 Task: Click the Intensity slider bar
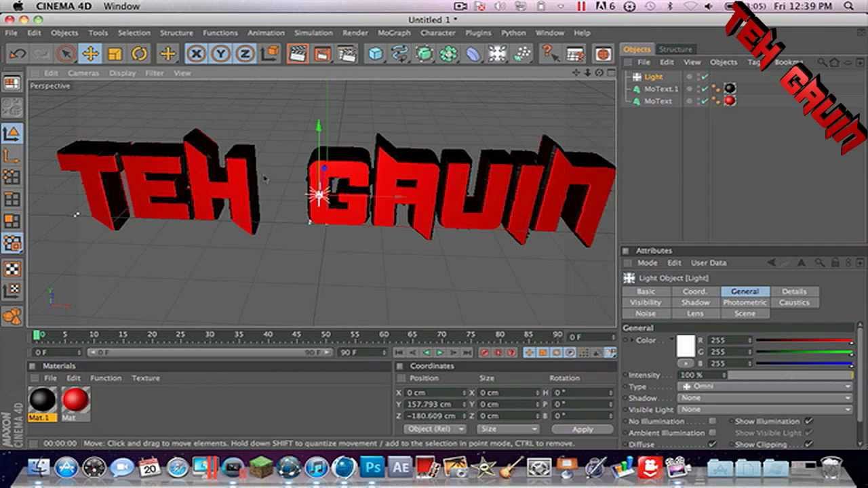pos(790,375)
